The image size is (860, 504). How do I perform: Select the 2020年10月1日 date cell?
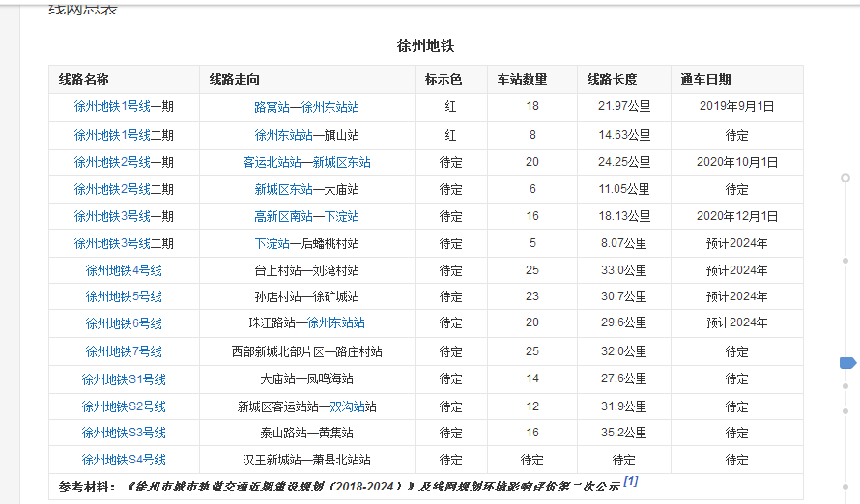pyautogui.click(x=737, y=162)
